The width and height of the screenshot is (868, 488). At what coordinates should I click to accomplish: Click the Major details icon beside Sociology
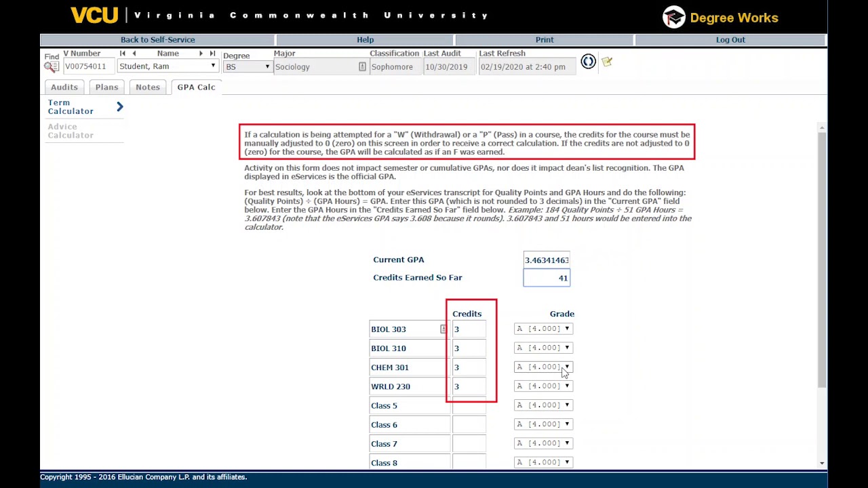[362, 66]
